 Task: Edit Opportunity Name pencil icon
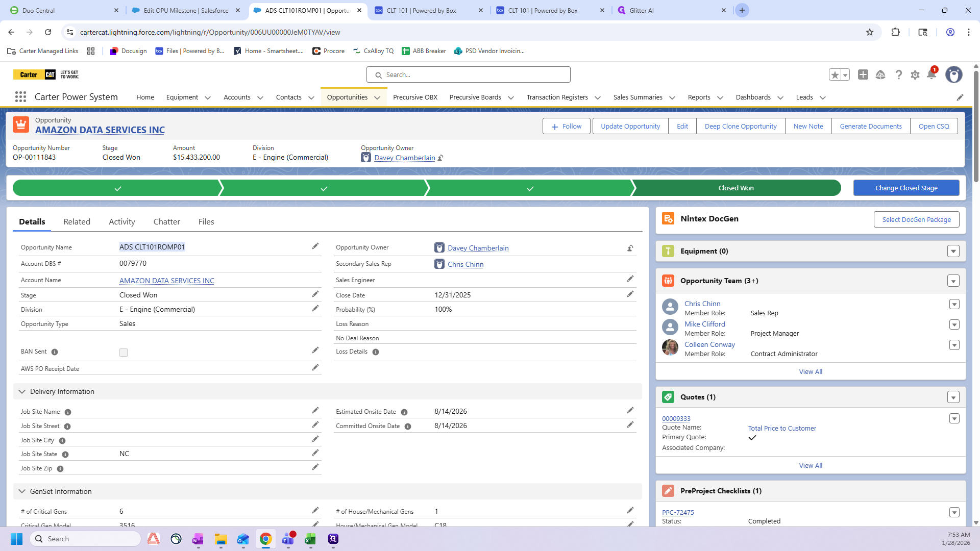click(x=315, y=246)
